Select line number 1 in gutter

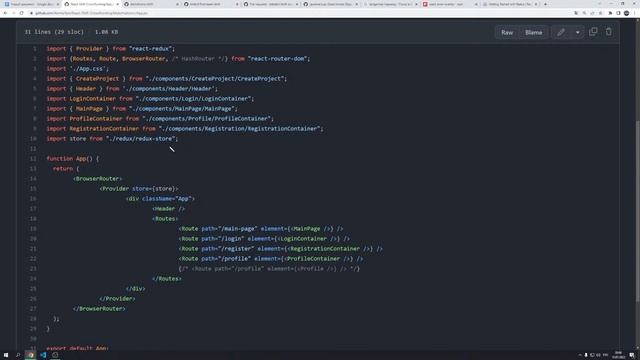click(35, 49)
